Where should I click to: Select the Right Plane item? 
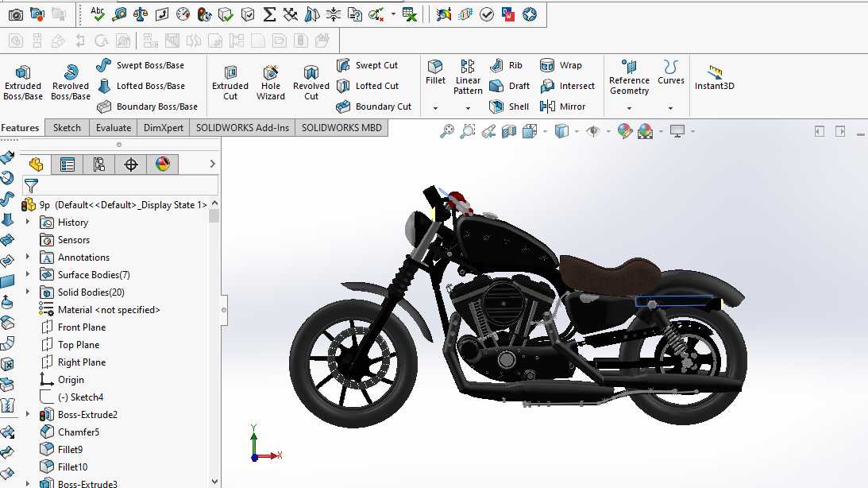point(74,362)
